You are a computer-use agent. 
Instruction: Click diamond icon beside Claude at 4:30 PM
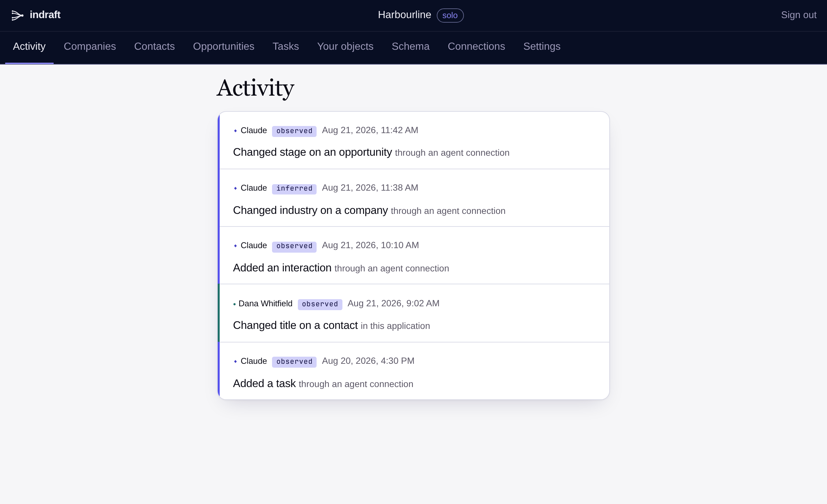[235, 362]
